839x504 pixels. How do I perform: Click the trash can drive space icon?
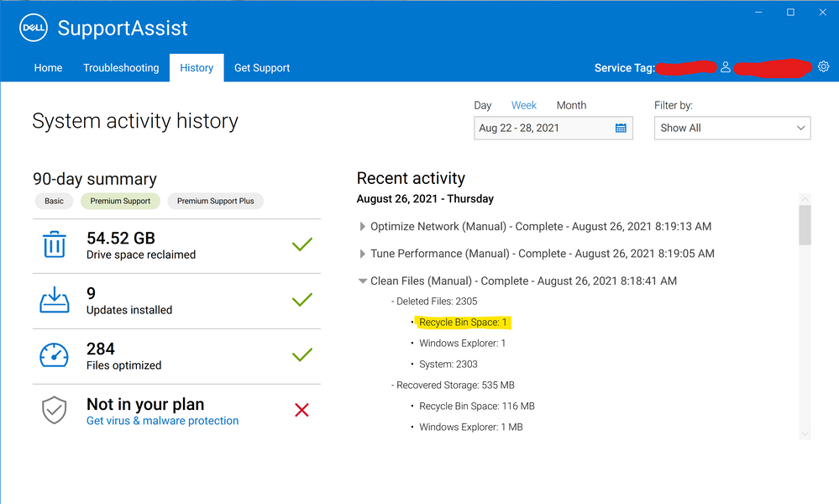[x=54, y=244]
